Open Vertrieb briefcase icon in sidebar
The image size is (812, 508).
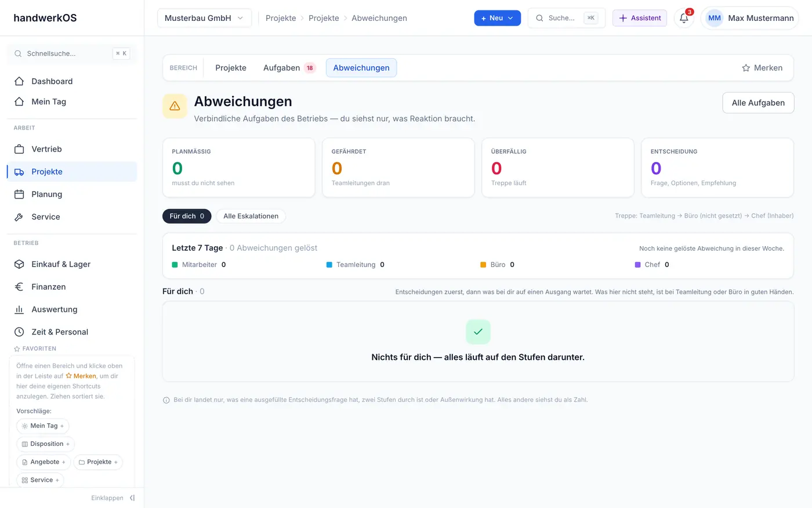click(19, 149)
